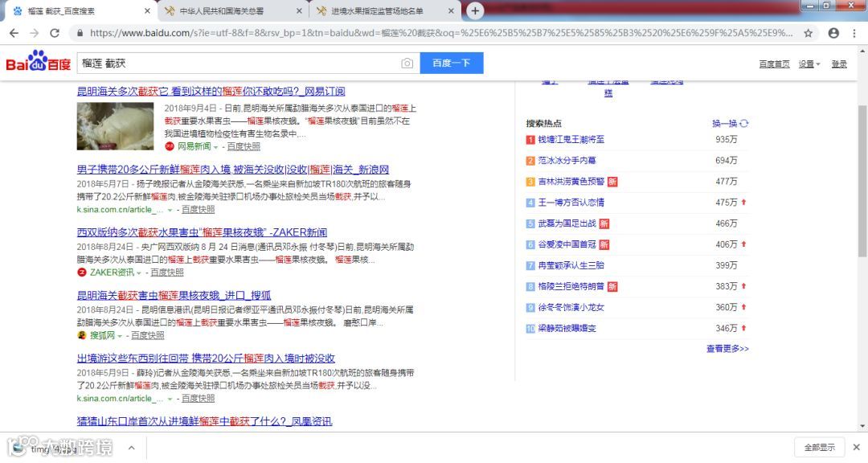Refresh hot searches via 换一换

[730, 124]
